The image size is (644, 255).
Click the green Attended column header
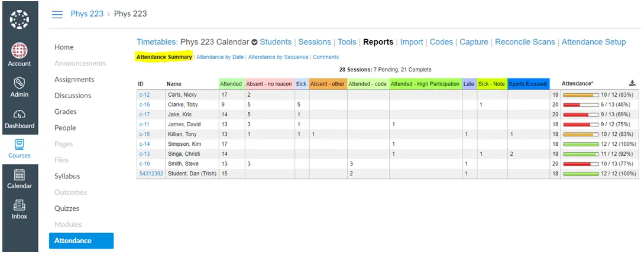point(231,84)
